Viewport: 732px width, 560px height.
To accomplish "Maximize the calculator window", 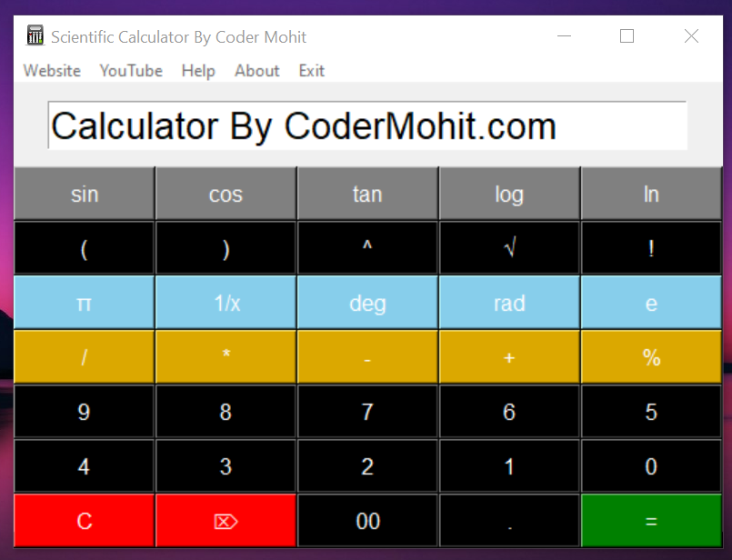I will pyautogui.click(x=627, y=36).
